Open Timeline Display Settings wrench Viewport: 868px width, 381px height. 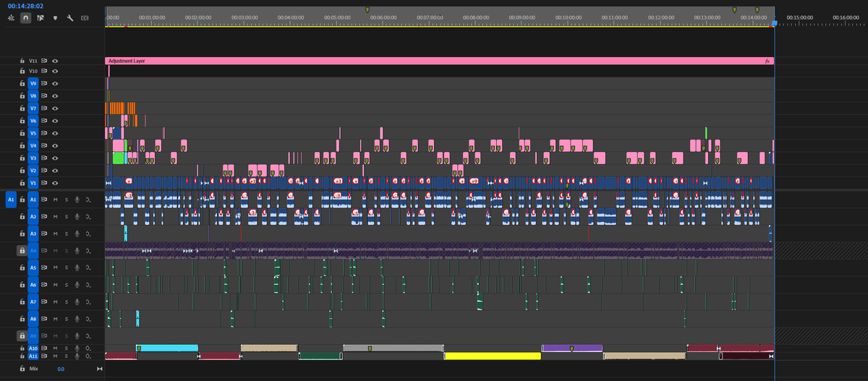pos(70,17)
